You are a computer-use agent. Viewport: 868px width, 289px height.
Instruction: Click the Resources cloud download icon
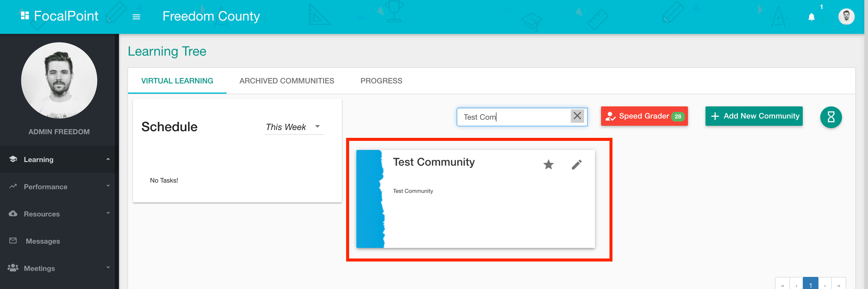(13, 213)
